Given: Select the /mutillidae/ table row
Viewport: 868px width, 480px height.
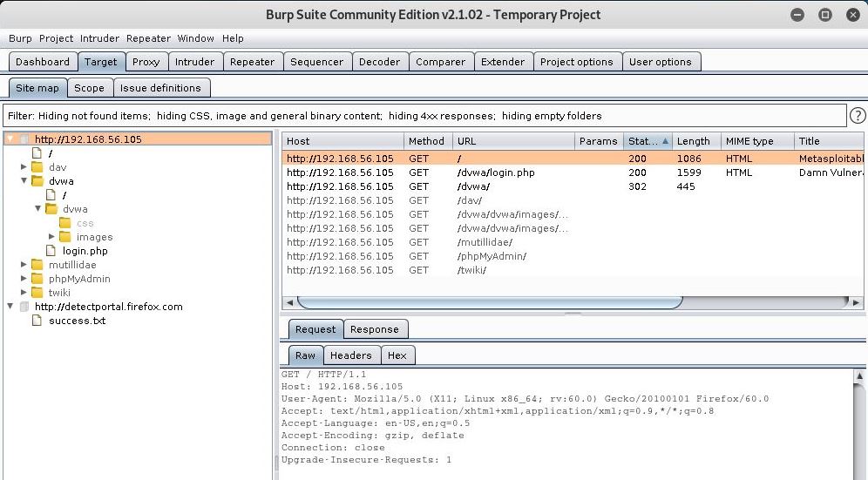Looking at the screenshot, I should pos(573,242).
